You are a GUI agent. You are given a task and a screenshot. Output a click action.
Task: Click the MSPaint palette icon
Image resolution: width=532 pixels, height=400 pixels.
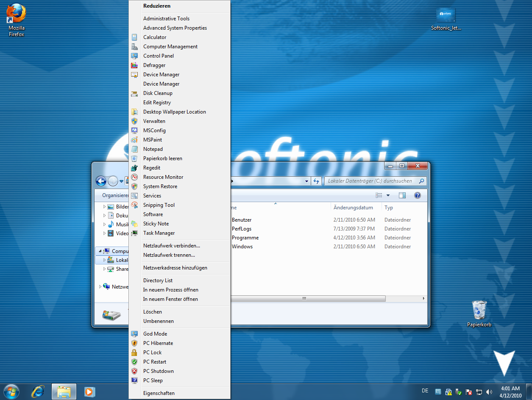[134, 140]
